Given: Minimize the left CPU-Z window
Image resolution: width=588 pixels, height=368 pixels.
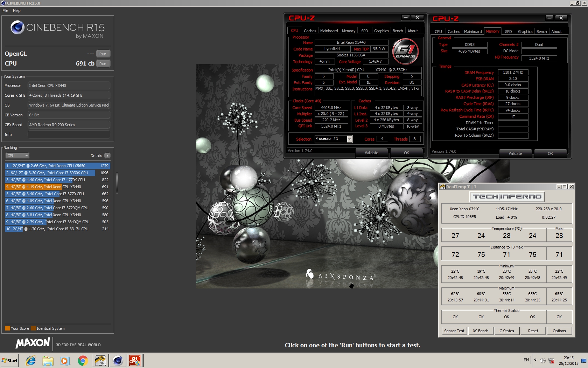Looking at the screenshot, I should pos(405,17).
